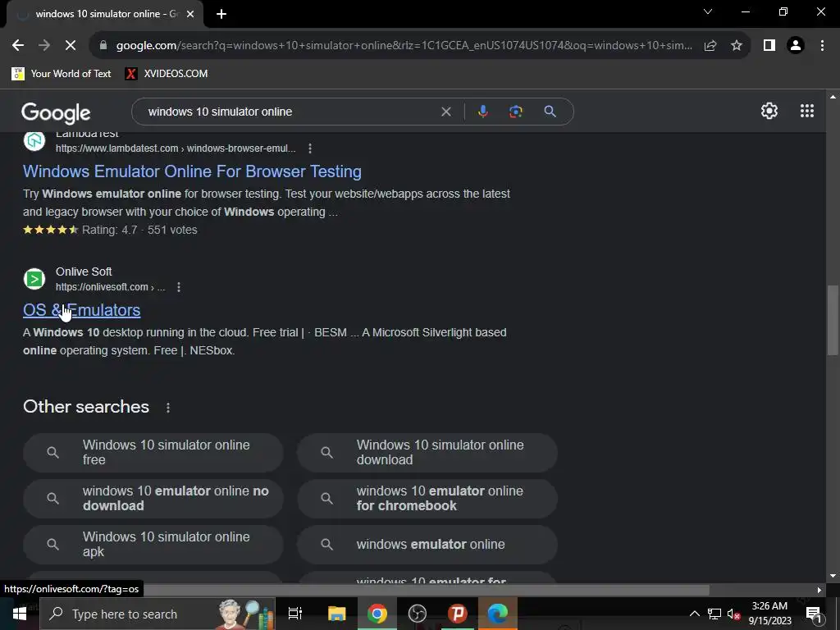Start voice search with the microphone
Viewport: 840px width, 630px height.
click(482, 112)
